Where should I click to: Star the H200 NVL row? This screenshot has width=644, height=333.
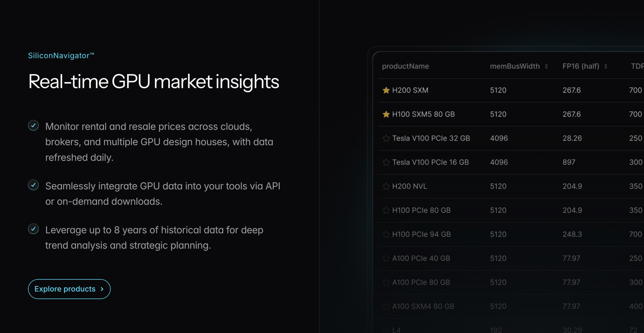click(386, 186)
